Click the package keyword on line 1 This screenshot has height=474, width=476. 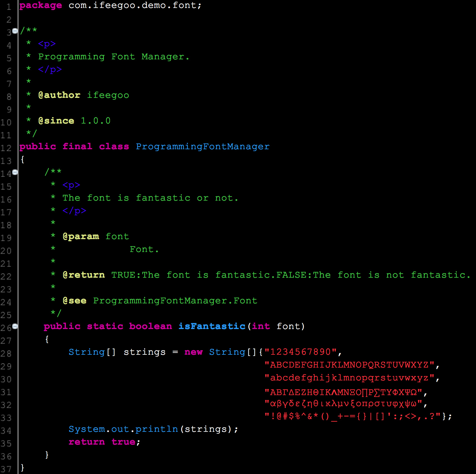pos(41,5)
